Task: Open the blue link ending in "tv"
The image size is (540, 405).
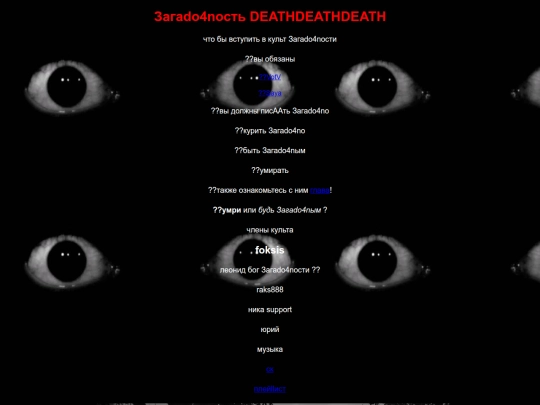Action: point(270,77)
